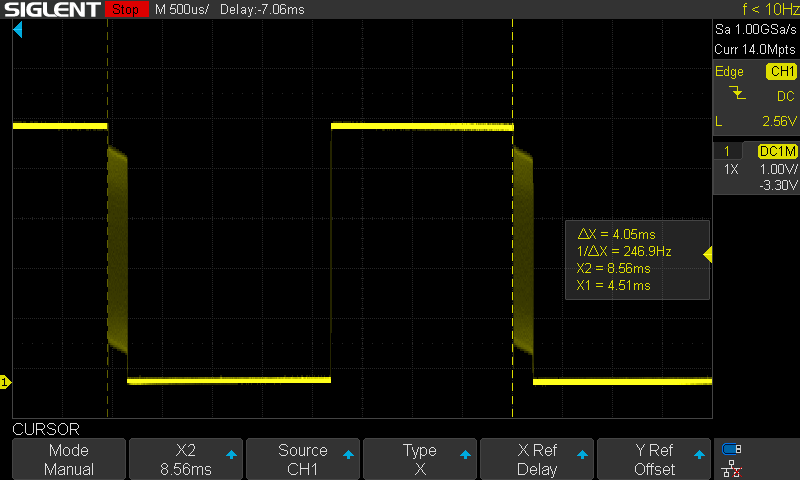Viewport: 800px width, 480px height.
Task: Click the blue arrow on Source softkey
Action: tap(348, 454)
